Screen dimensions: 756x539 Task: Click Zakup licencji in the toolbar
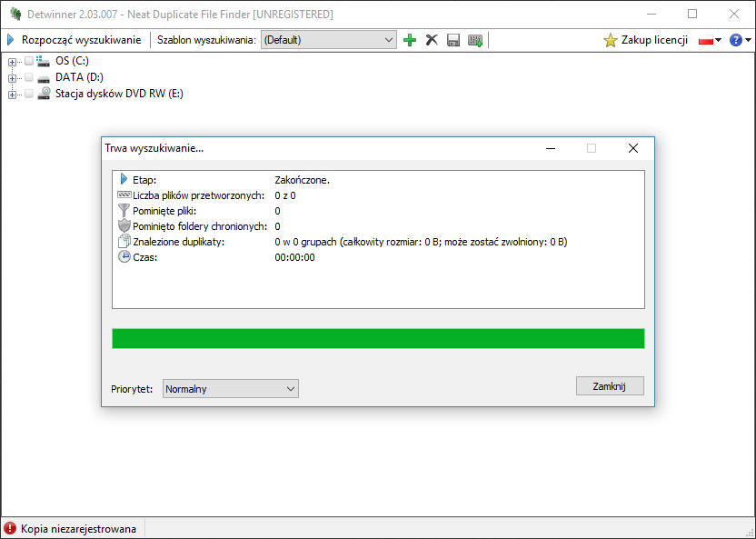tap(645, 40)
